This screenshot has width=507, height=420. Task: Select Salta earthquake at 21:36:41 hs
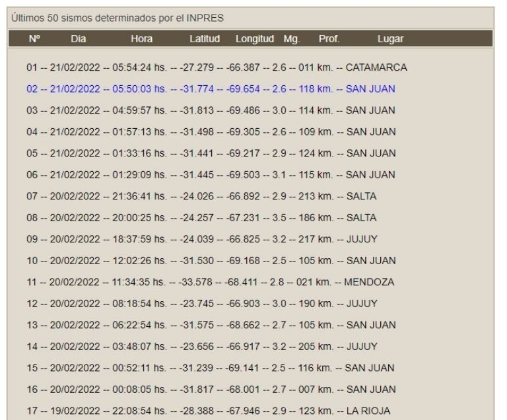(x=201, y=196)
